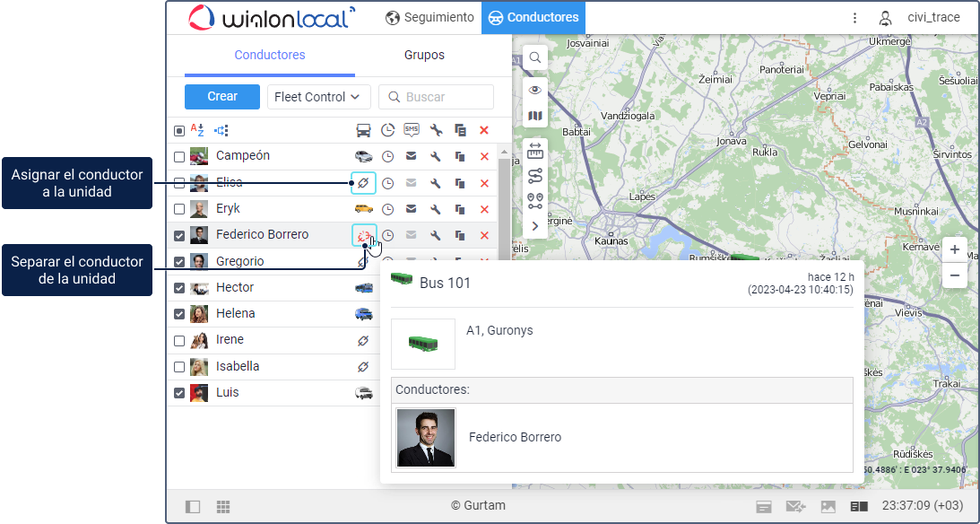Viewport: 980px width, 524px height.
Task: Click the Crear button
Action: coord(221,97)
